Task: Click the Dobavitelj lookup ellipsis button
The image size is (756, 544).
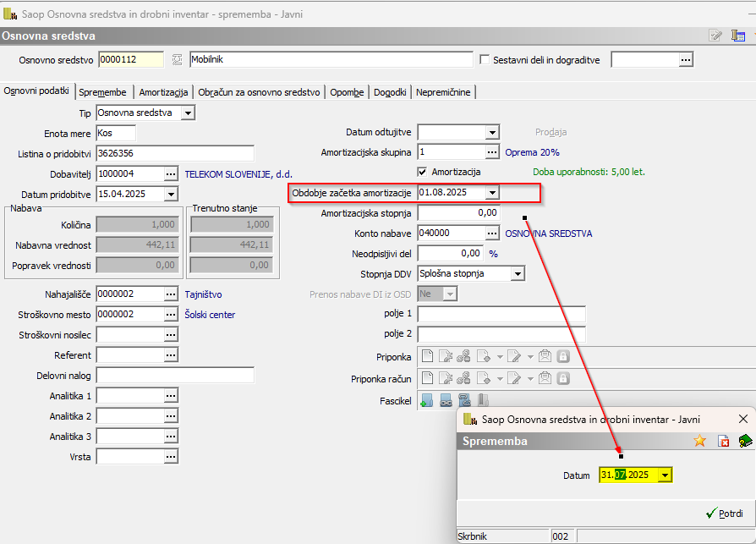Action: click(172, 173)
